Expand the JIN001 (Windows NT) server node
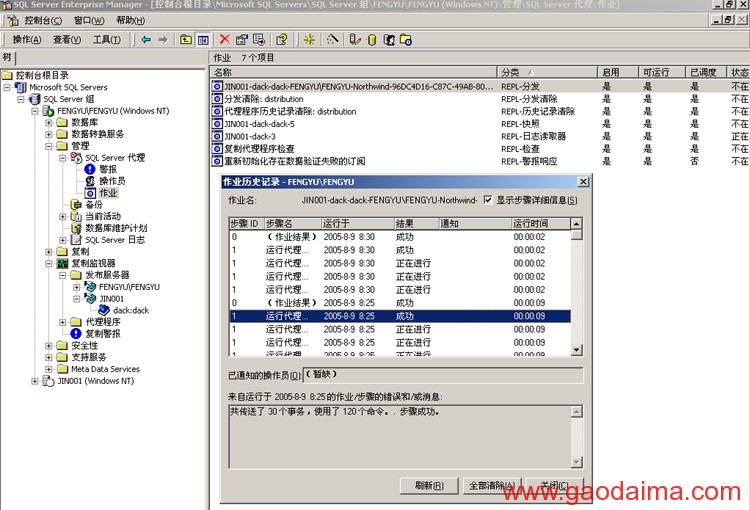The image size is (750, 510). (x=35, y=381)
